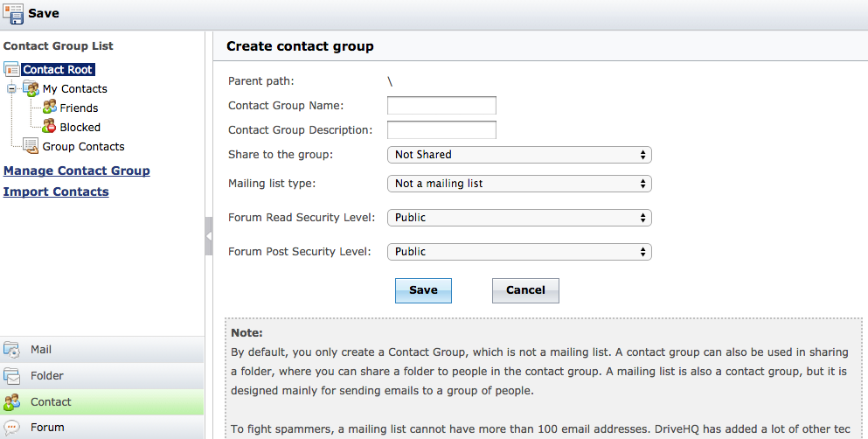868x439 pixels.
Task: Expand Forum Read Security Level dropdown
Action: [519, 217]
